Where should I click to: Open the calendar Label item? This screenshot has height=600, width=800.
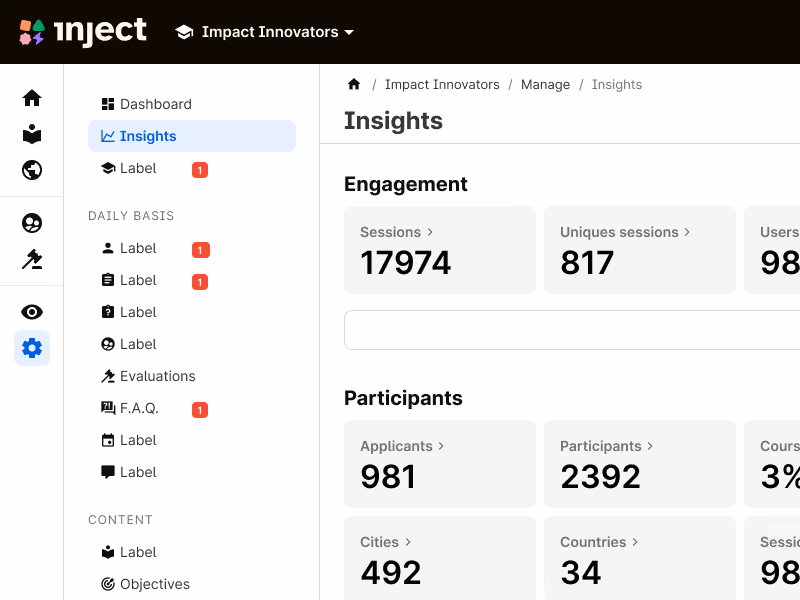(192, 440)
